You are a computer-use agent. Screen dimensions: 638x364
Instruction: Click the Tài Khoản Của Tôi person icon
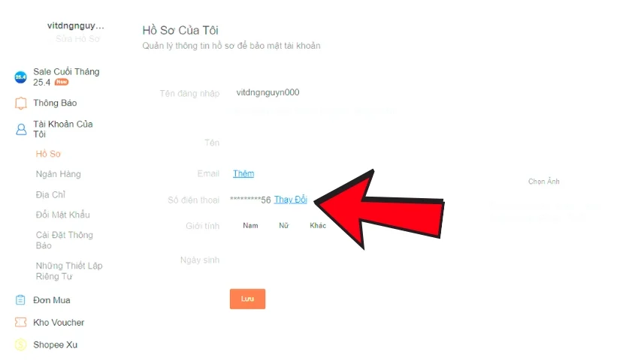[x=21, y=129]
